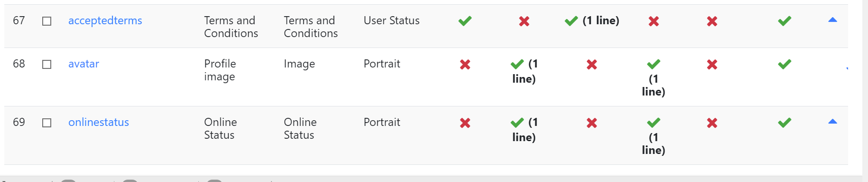Click green check with (1 line) after avatar Portrait
868x182 pixels.
point(524,71)
